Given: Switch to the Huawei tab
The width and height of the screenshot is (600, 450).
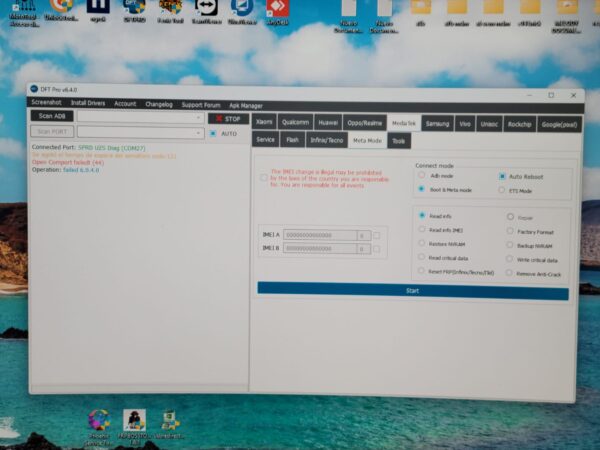Looking at the screenshot, I should point(328,122).
